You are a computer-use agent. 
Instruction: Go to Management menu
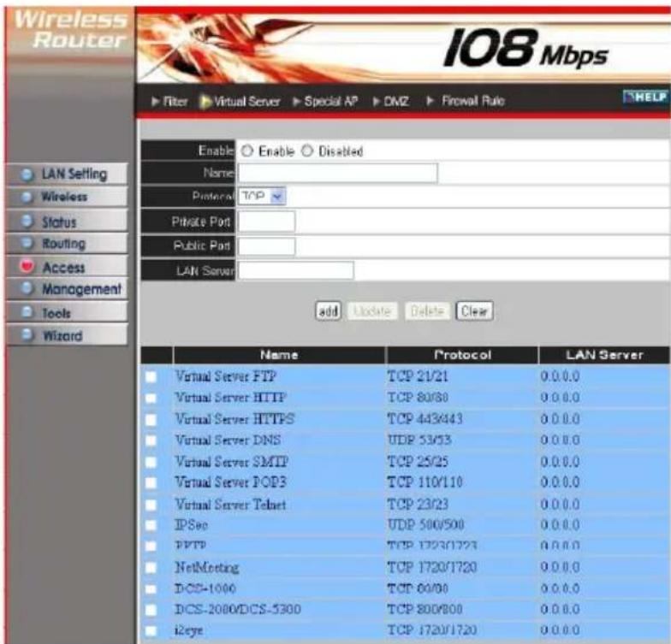tap(67, 289)
